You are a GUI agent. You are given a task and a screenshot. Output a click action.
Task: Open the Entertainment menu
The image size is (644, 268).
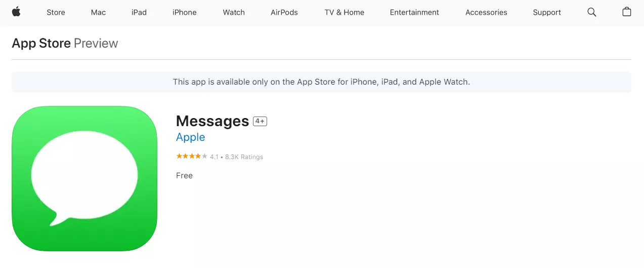414,12
